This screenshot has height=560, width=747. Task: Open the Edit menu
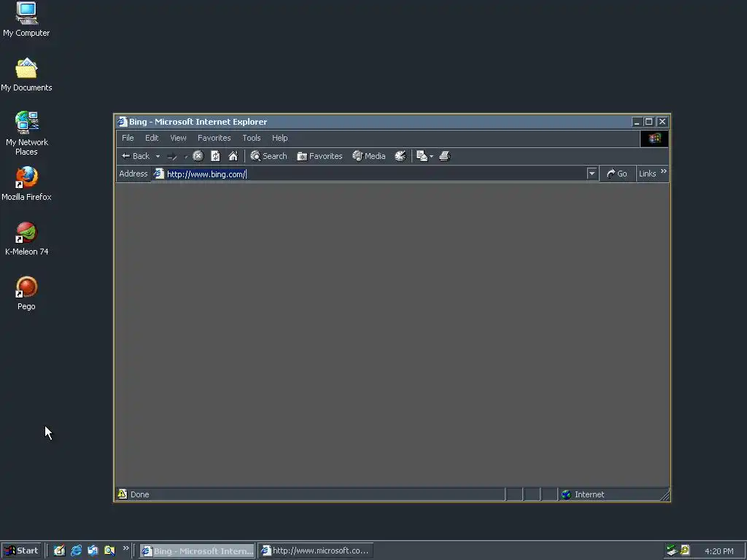tap(152, 138)
